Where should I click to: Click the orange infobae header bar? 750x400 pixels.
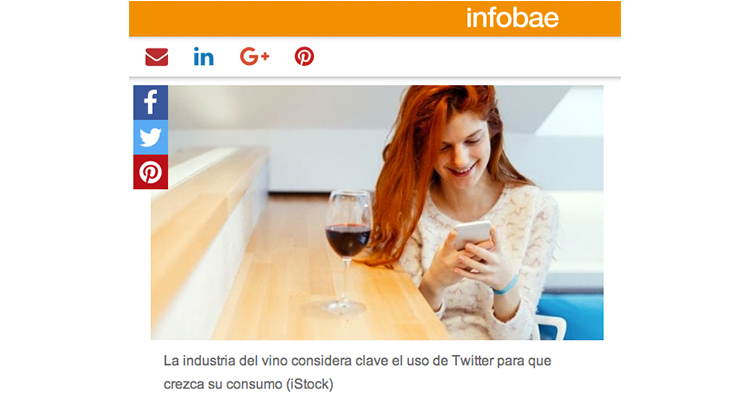(x=375, y=19)
